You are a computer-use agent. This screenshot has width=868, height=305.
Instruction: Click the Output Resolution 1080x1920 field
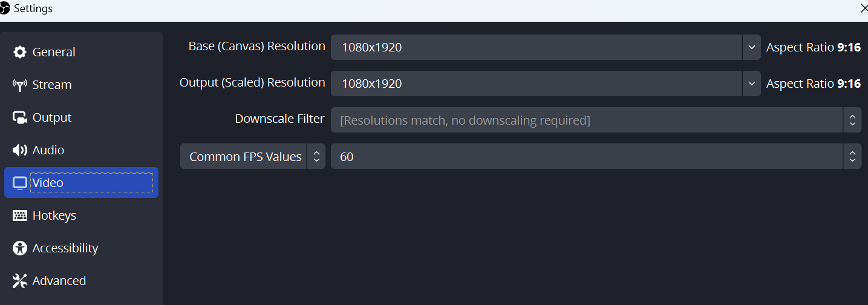(x=537, y=84)
